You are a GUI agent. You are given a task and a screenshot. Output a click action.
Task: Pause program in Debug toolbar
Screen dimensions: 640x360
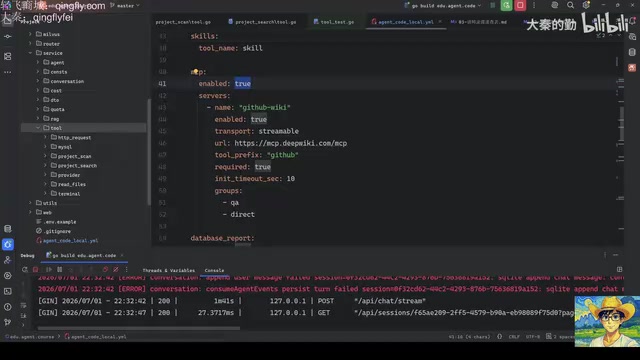pos(60,269)
